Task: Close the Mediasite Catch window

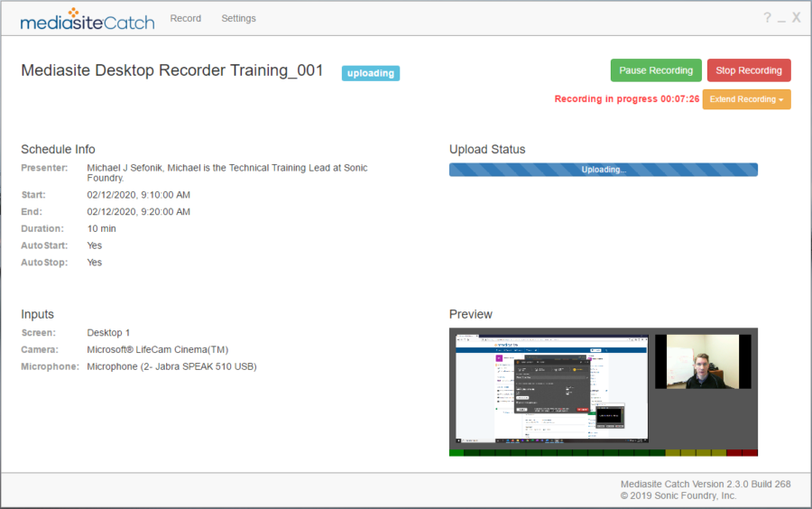Action: pos(797,18)
